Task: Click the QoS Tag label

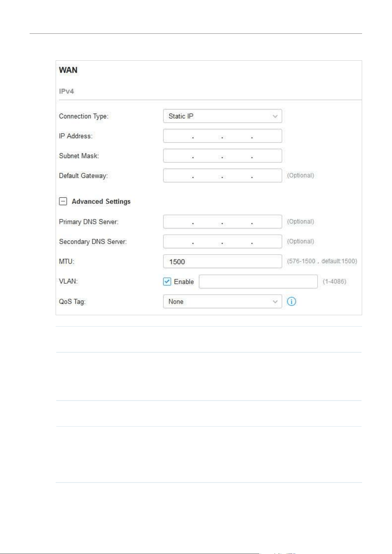Action: click(x=72, y=302)
